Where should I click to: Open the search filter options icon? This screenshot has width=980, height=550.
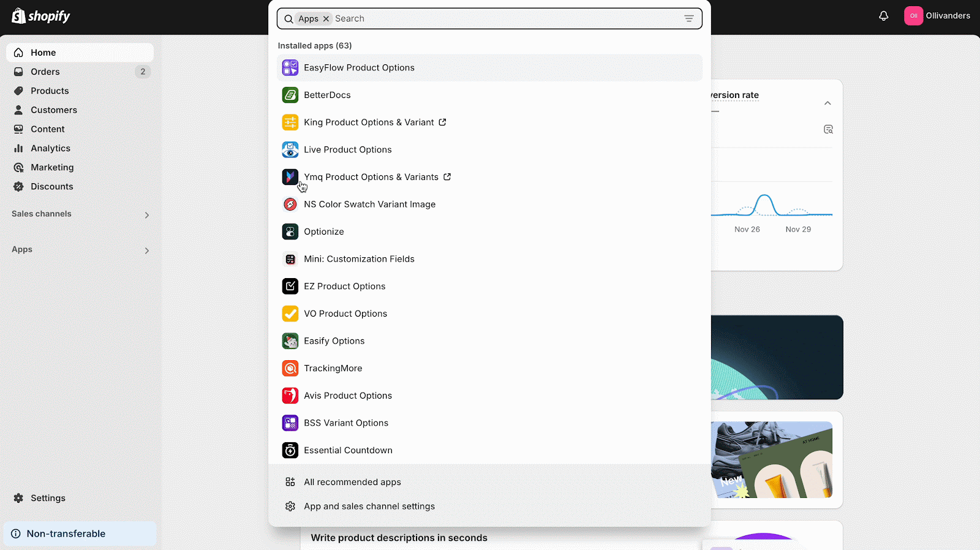tap(689, 19)
